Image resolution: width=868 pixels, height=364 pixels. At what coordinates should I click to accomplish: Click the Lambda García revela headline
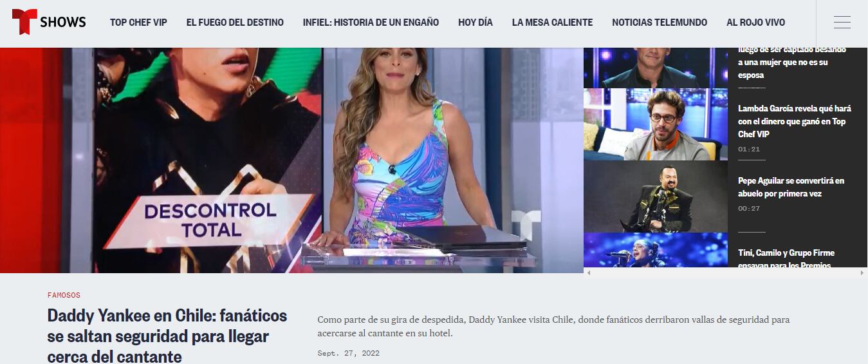[x=795, y=121]
